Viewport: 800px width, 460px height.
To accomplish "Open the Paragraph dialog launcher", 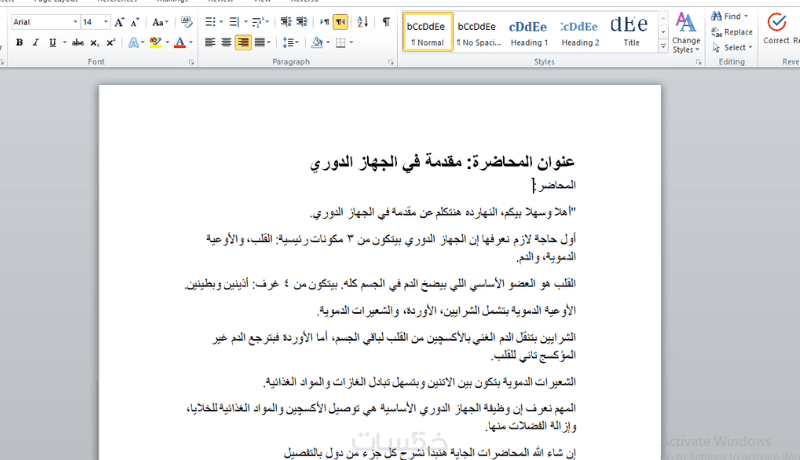I will (390, 62).
